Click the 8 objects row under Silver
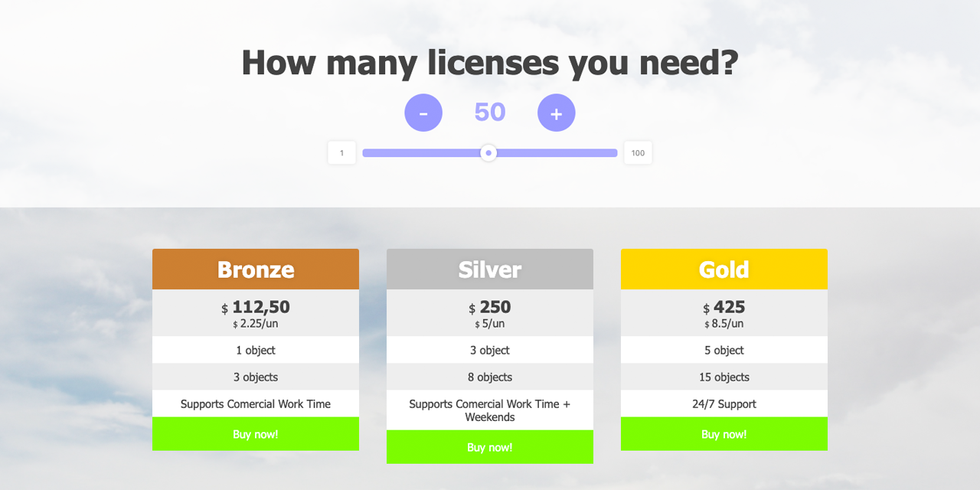The width and height of the screenshot is (980, 490). tap(490, 377)
